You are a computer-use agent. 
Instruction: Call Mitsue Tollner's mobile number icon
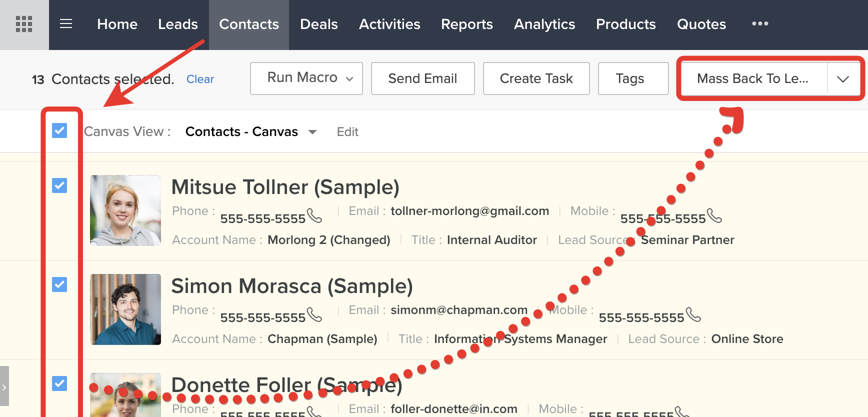coord(714,215)
